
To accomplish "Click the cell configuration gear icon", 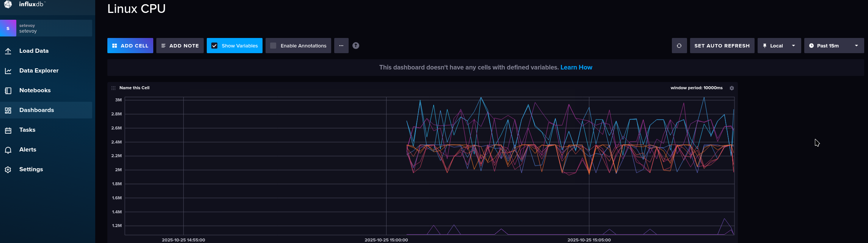I will pos(732,88).
